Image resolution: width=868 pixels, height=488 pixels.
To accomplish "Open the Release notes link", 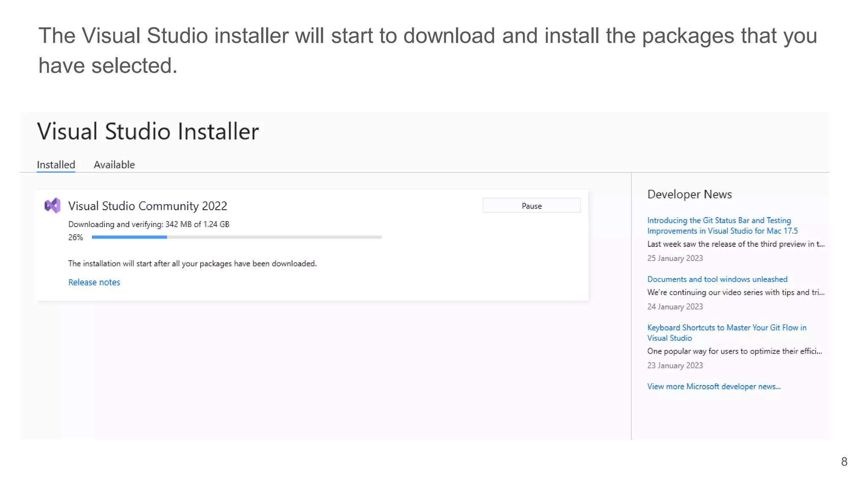I will click(94, 282).
